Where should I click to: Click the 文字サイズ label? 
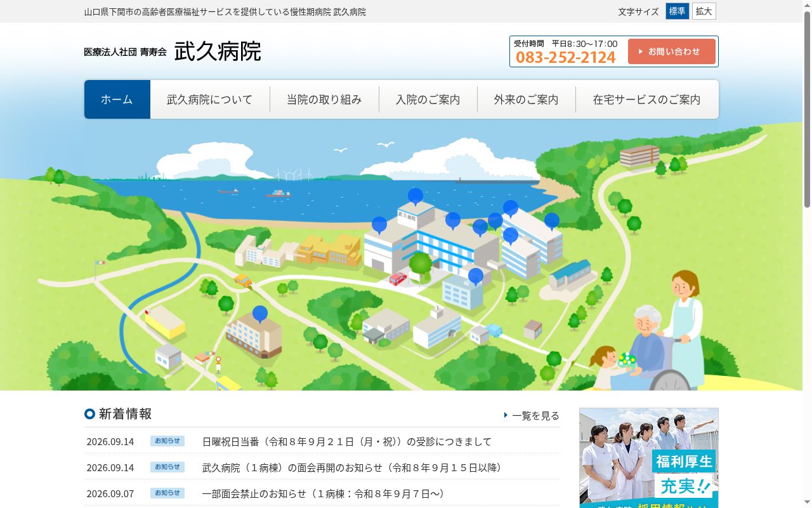coord(639,11)
